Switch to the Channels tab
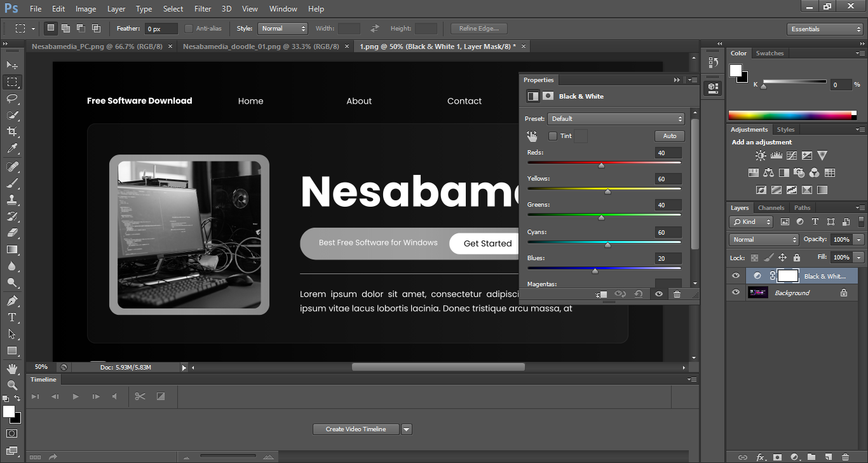Image resolution: width=868 pixels, height=463 pixels. pos(771,208)
